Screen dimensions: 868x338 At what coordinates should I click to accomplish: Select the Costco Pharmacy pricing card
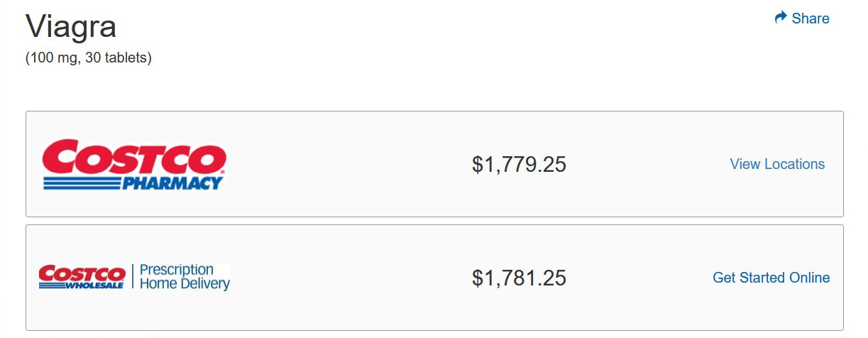[434, 164]
